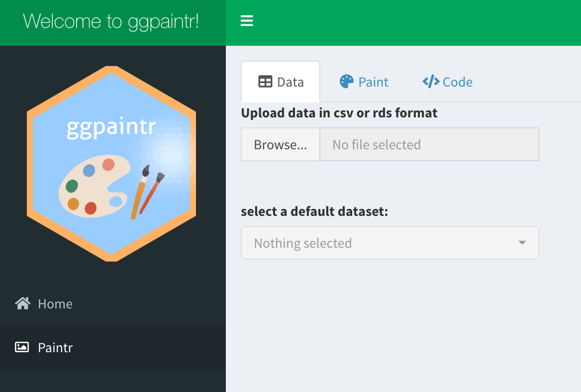Toggle the sidebar with the hamburger icon
Viewport: 581px width, 392px height.
247,21
